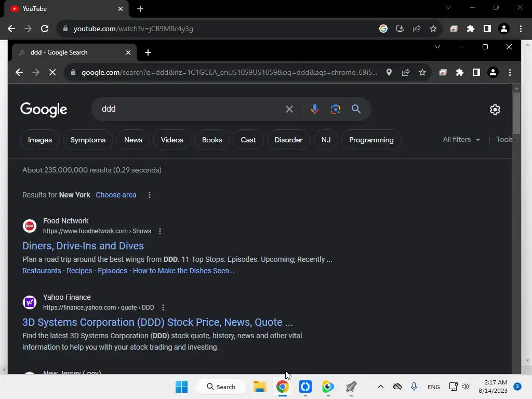Open more options for Food Network result

160,231
